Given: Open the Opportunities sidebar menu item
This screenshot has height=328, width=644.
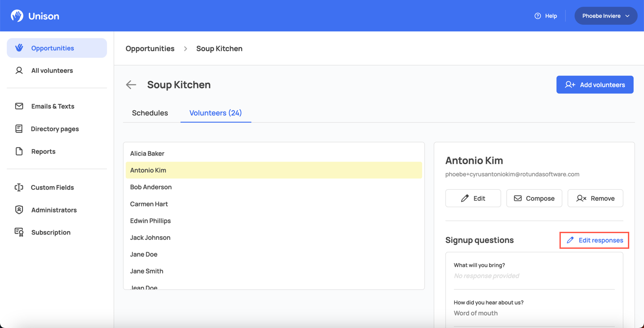Looking at the screenshot, I should click(x=57, y=48).
